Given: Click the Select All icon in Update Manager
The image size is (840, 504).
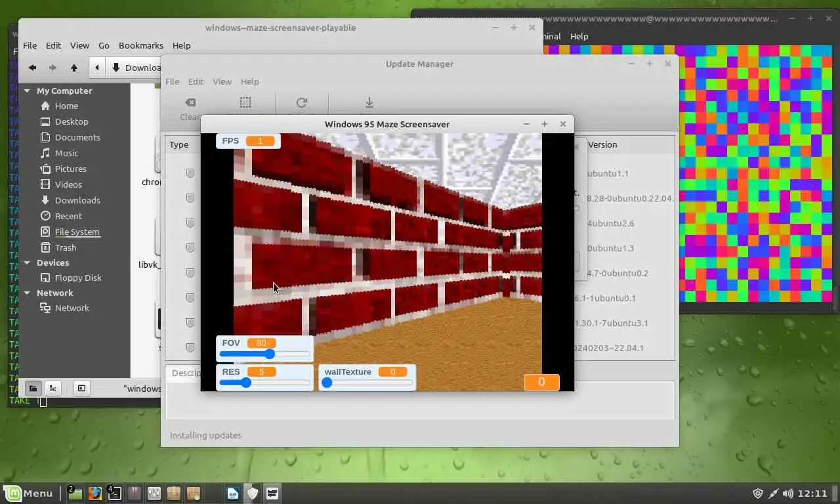Looking at the screenshot, I should tap(245, 102).
